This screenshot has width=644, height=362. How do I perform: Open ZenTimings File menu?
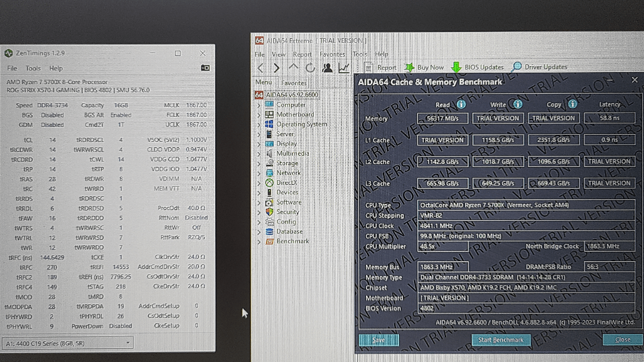click(12, 68)
